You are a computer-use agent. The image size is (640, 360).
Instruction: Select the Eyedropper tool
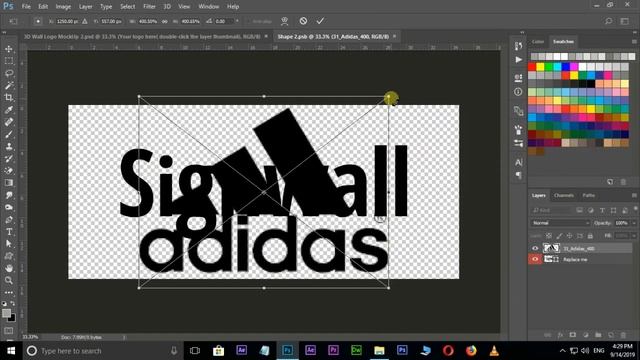[9, 110]
